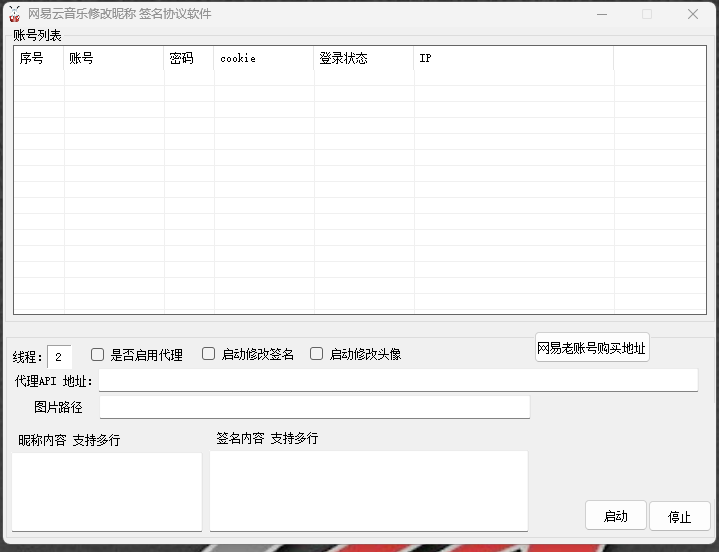Viewport: 719px width, 552px height.
Task: Select the IP column header
Action: point(512,59)
